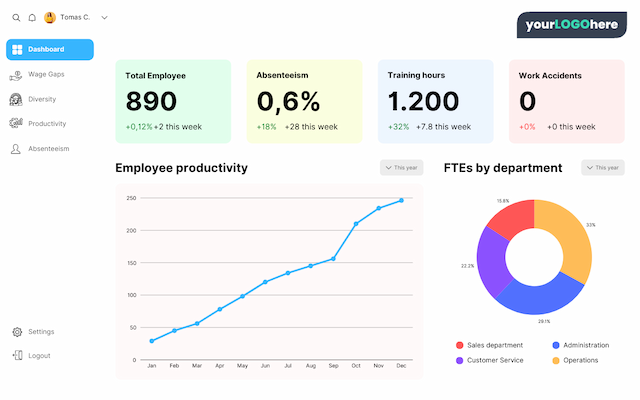The image size is (640, 400).
Task: Toggle Sales department legend swatch
Action: coord(460,345)
